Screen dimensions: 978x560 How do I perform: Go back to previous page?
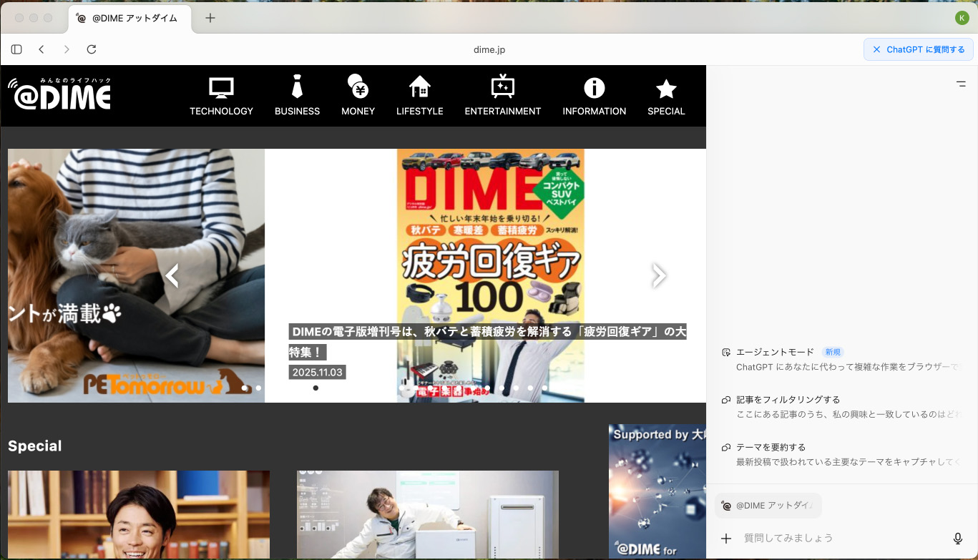pyautogui.click(x=41, y=49)
